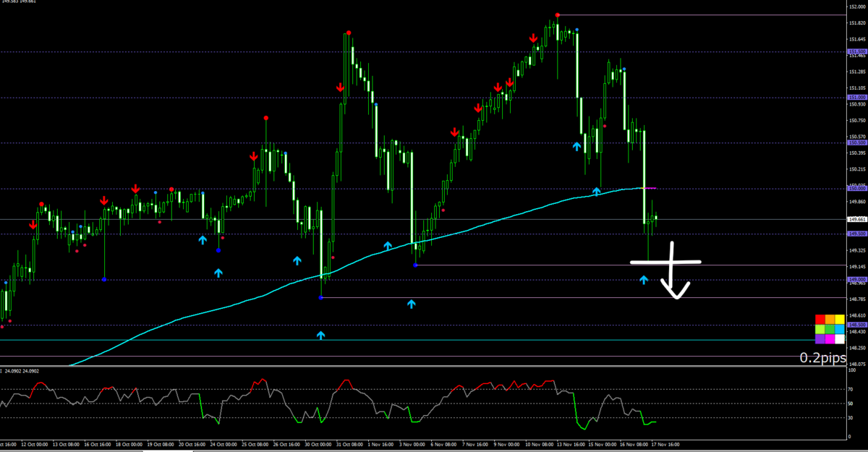Click the 15 Nov 00:00 time label
Viewport: 868px width, 452px height.
click(602, 445)
